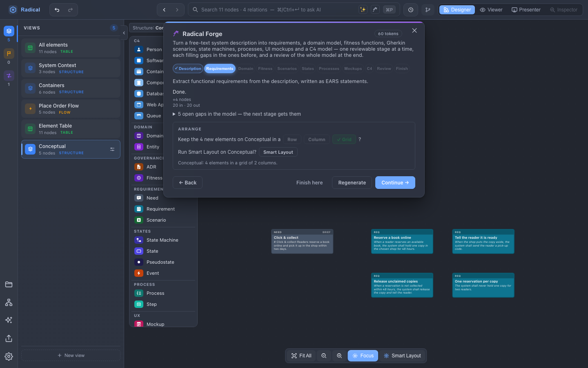Add a New view
The width and height of the screenshot is (588, 368).
[71, 355]
